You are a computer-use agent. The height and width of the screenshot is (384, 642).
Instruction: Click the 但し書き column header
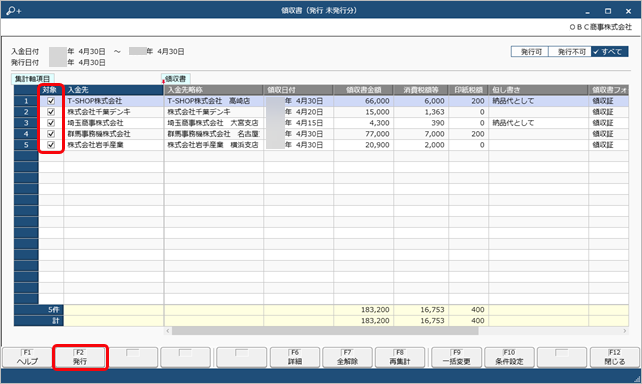point(538,90)
